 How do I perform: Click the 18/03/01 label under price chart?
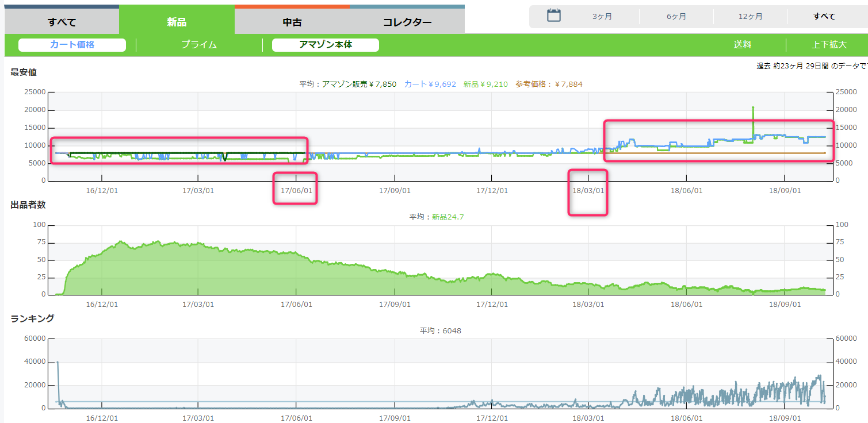click(588, 190)
